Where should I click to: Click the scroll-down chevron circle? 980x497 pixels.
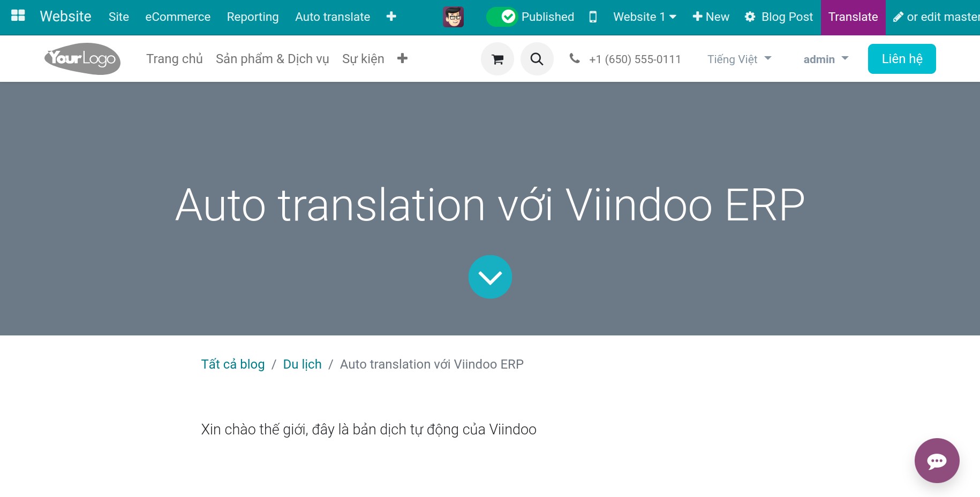click(490, 277)
